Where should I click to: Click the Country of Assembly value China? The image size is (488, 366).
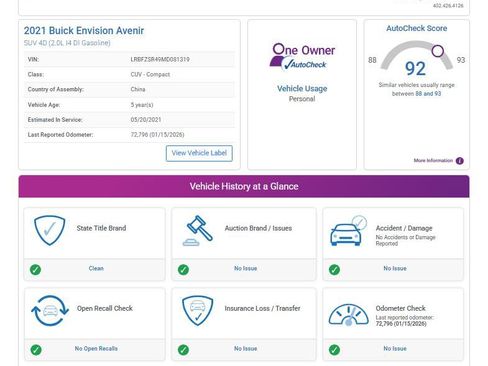click(x=138, y=89)
